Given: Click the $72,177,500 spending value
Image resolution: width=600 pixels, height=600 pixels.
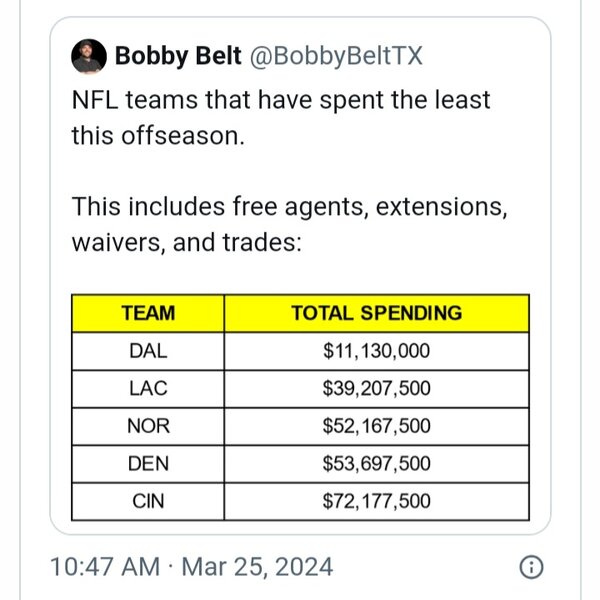Looking at the screenshot, I should (x=377, y=501).
